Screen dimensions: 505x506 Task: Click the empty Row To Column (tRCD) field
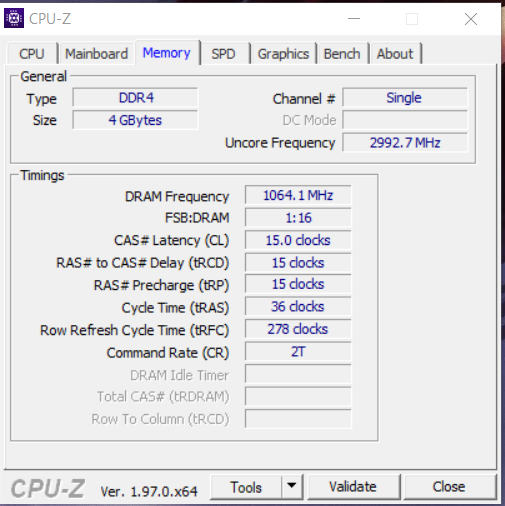(298, 419)
